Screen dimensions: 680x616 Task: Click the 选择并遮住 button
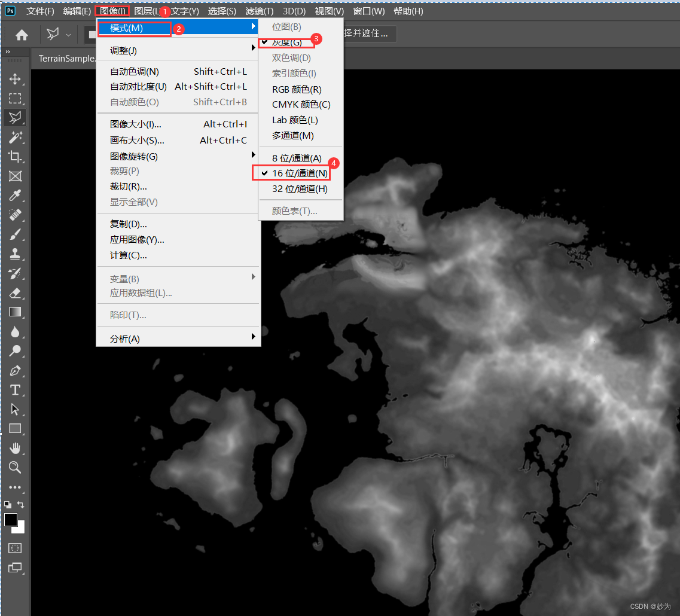pyautogui.click(x=370, y=33)
